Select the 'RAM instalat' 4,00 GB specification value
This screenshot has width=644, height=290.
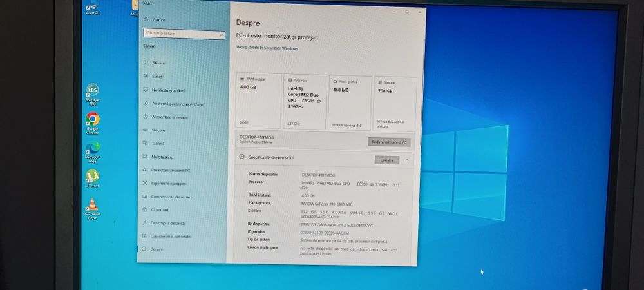308,196
